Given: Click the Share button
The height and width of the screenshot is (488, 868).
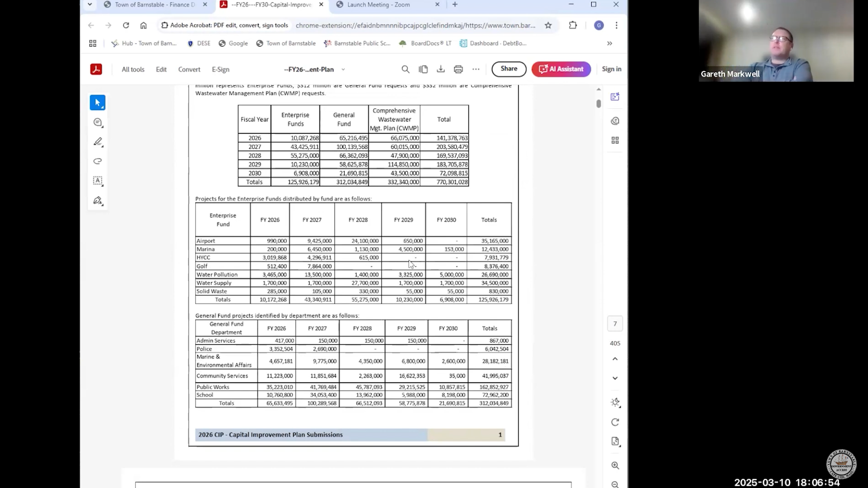Looking at the screenshot, I should [x=509, y=69].
